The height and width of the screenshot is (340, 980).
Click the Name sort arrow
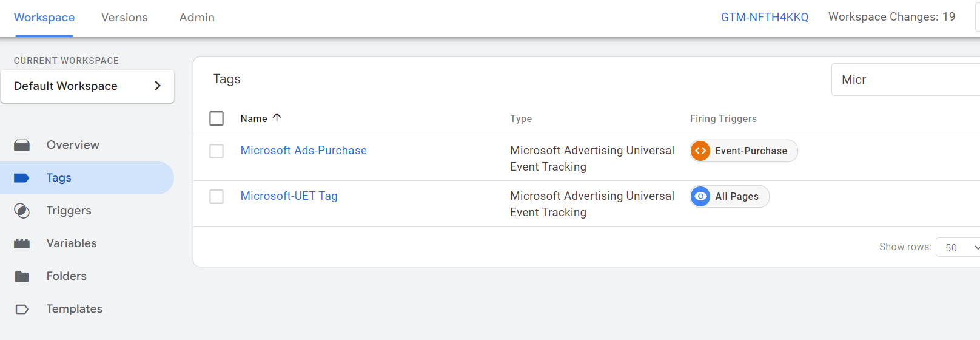click(277, 118)
